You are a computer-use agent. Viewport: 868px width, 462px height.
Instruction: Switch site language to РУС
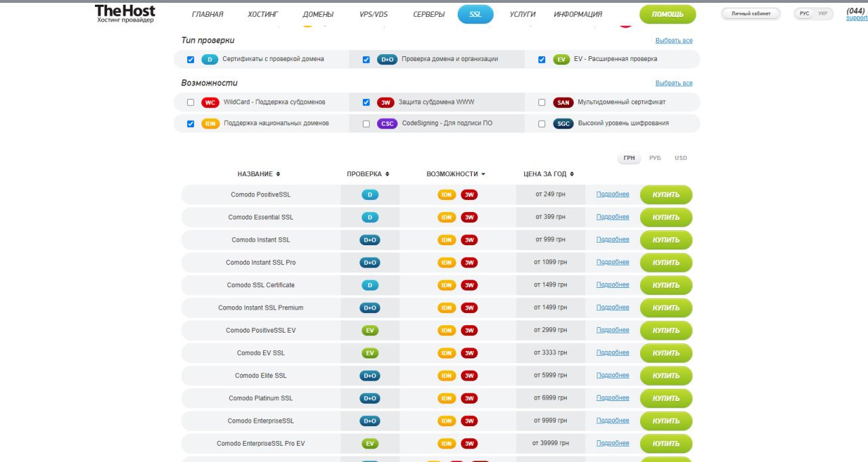[804, 14]
